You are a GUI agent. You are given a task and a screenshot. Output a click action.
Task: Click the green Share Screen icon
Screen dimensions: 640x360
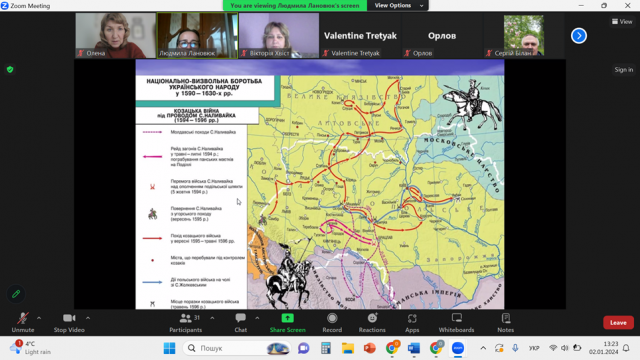click(x=287, y=318)
